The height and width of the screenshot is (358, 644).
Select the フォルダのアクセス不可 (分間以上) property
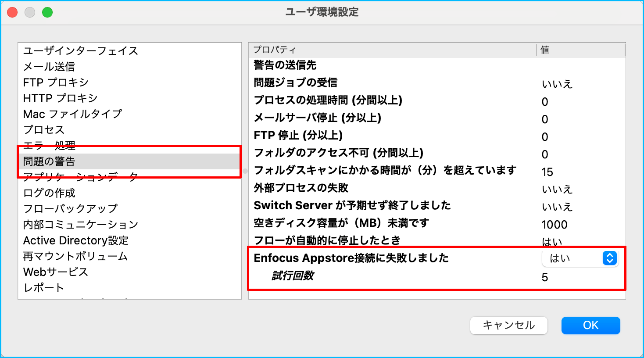pyautogui.click(x=338, y=153)
